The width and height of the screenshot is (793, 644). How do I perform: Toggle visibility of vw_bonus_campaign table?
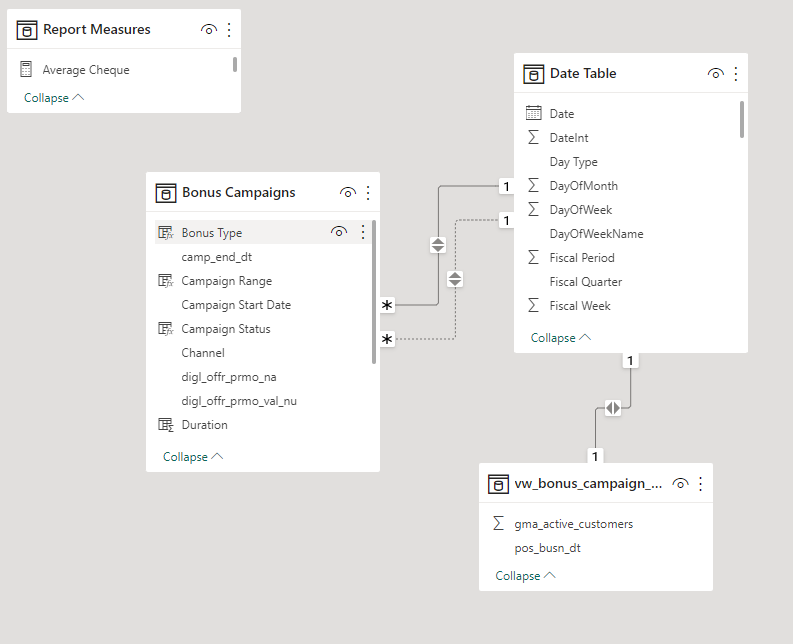point(680,484)
